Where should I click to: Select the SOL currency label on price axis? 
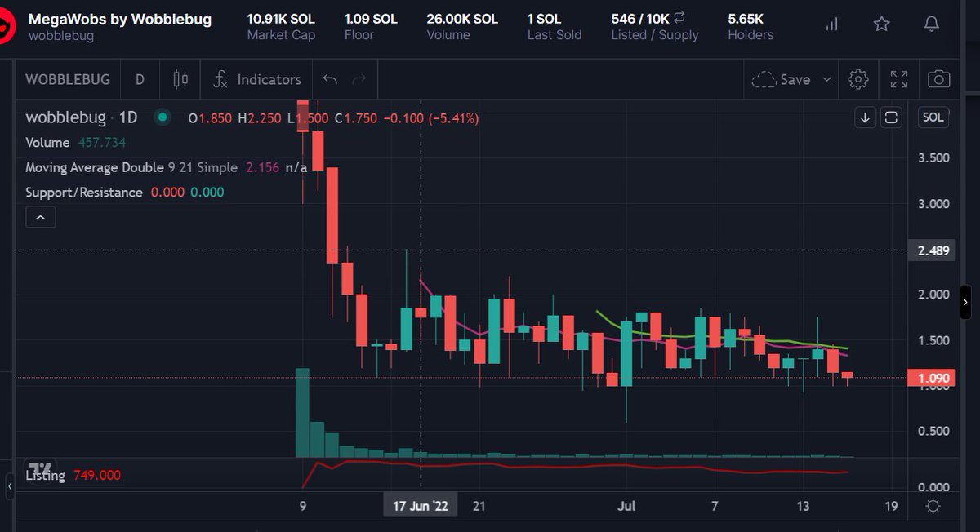(x=933, y=117)
